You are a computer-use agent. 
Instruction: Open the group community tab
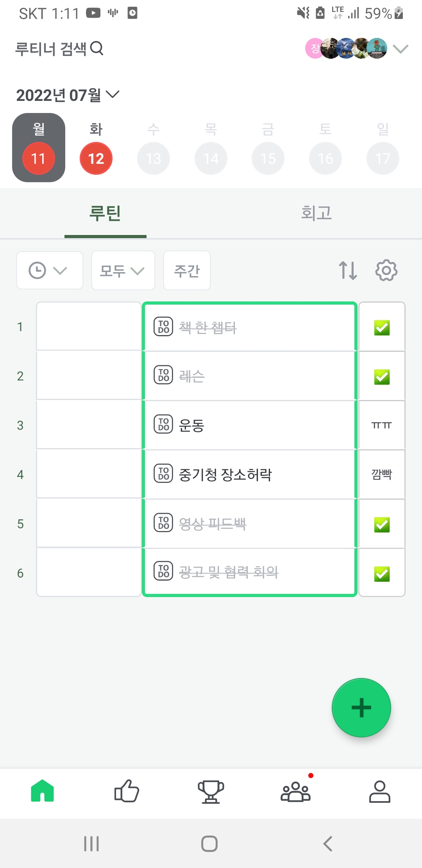pos(295,791)
